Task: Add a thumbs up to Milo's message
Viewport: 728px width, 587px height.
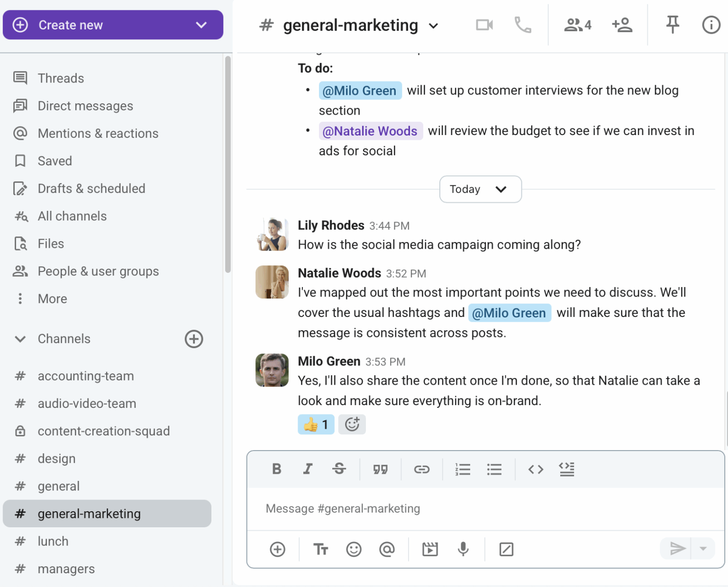Action: click(316, 424)
